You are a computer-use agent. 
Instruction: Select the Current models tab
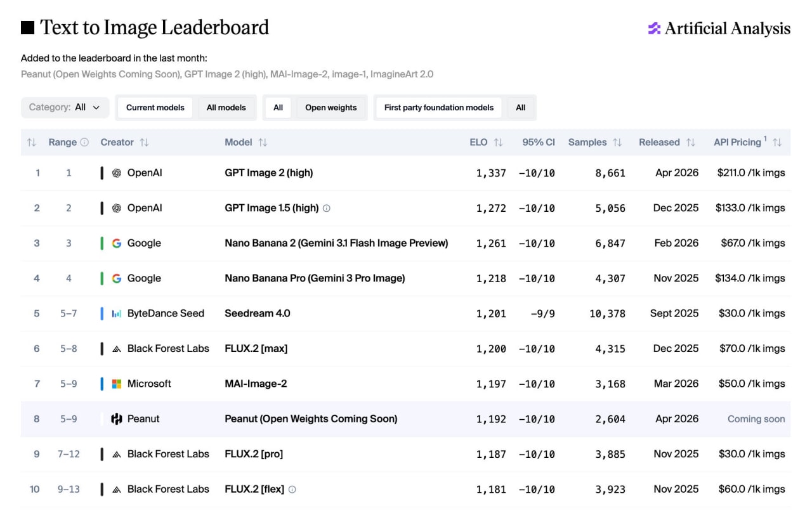point(155,108)
